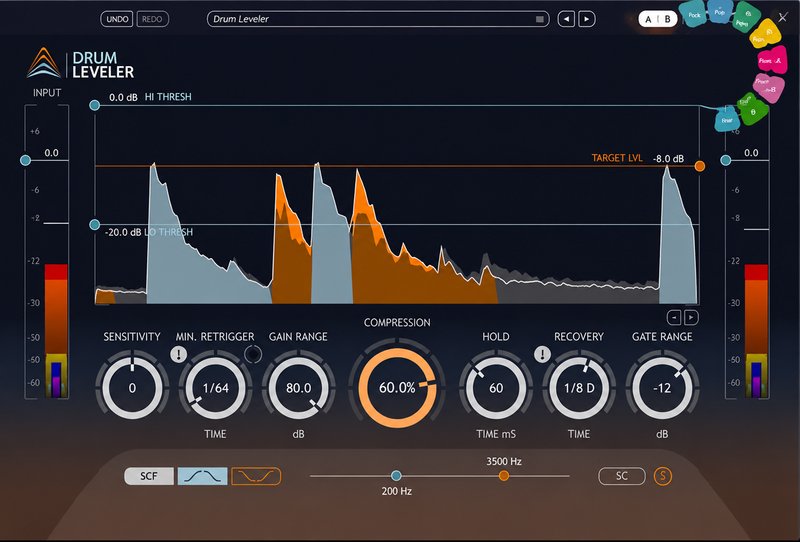
Task: Click the -8.0 dB target level value
Action: 668,159
